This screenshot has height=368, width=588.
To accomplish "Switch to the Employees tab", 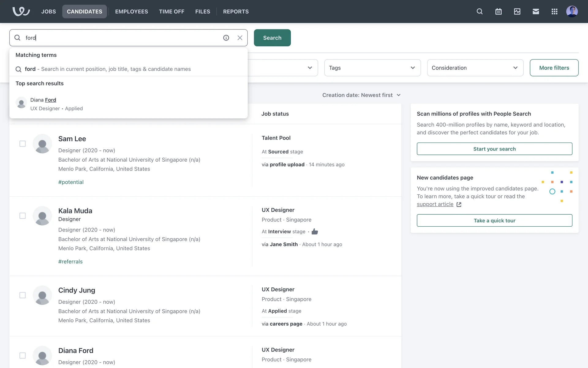I will tap(131, 11).
